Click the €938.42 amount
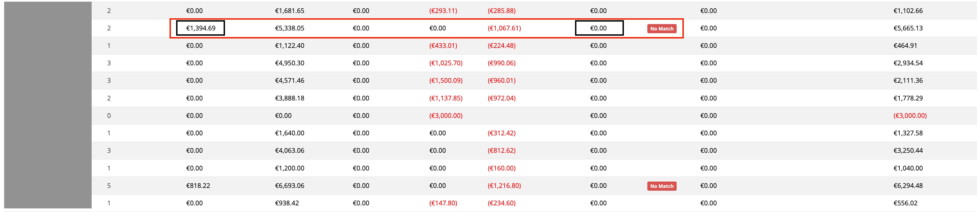980x212 pixels. coord(287,203)
